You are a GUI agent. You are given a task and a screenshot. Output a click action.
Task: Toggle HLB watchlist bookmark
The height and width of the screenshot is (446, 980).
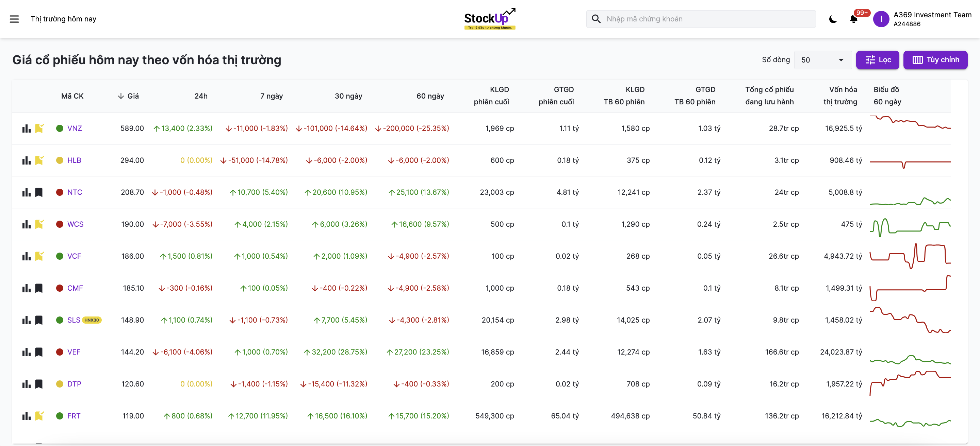39,160
